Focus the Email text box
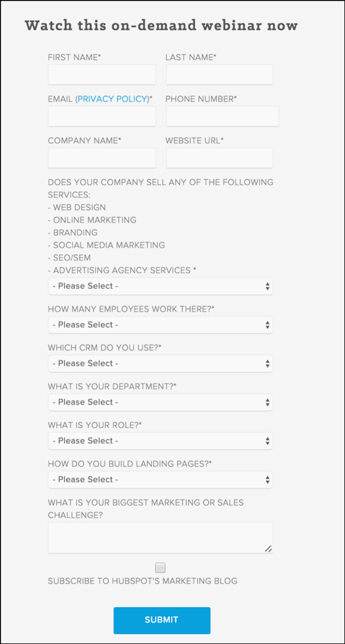345x644 pixels. pyautogui.click(x=102, y=116)
